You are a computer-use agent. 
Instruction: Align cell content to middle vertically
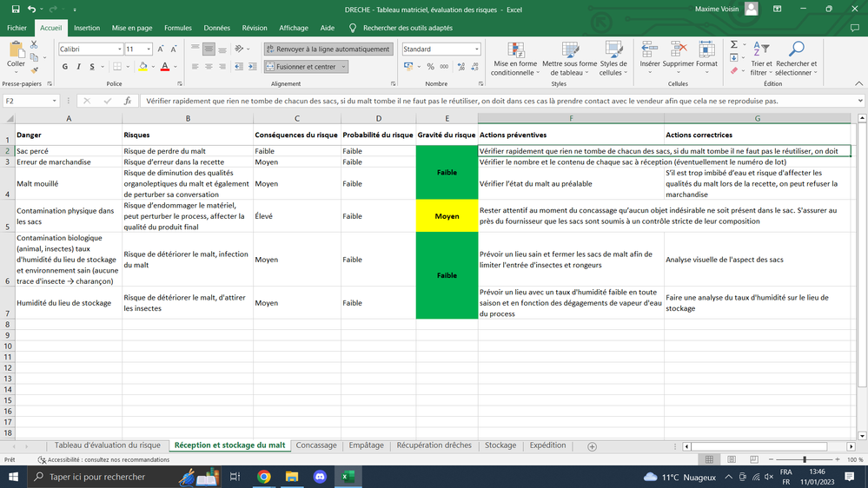point(209,49)
